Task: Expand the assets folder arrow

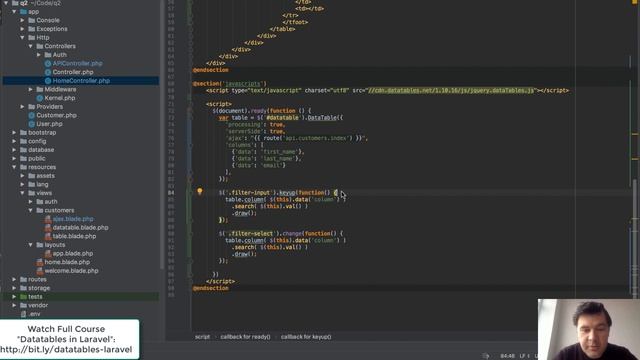Action: click(22, 176)
